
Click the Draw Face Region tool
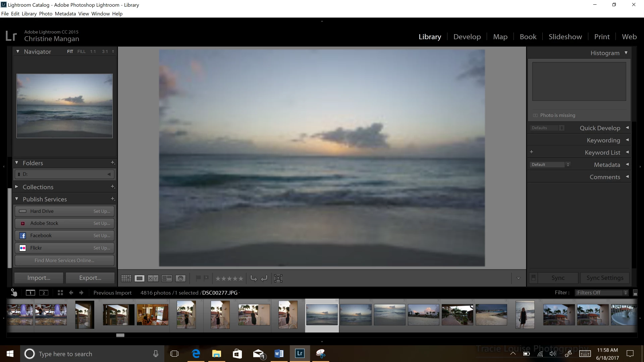click(x=278, y=278)
